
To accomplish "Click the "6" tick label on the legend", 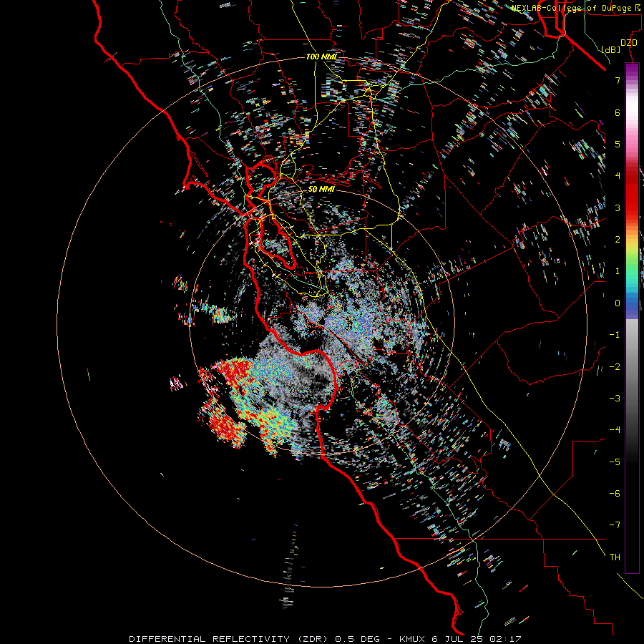I will point(618,112).
